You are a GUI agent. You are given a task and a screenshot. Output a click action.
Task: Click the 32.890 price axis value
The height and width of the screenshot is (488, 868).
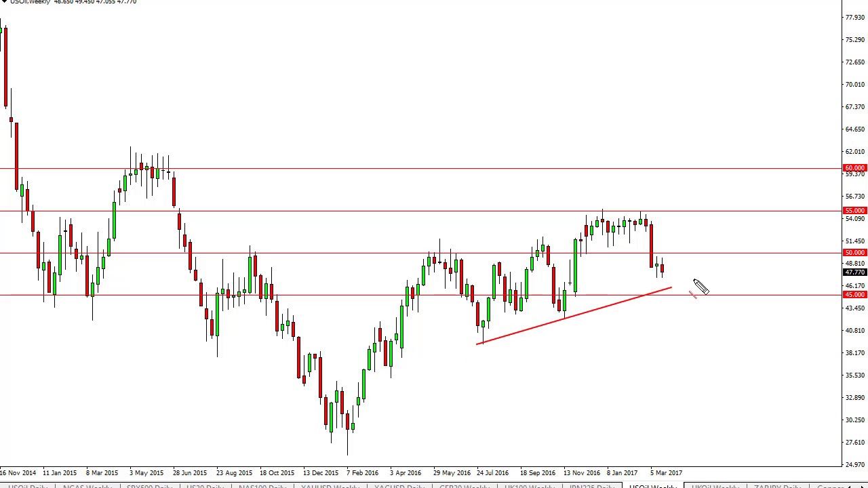855,397
